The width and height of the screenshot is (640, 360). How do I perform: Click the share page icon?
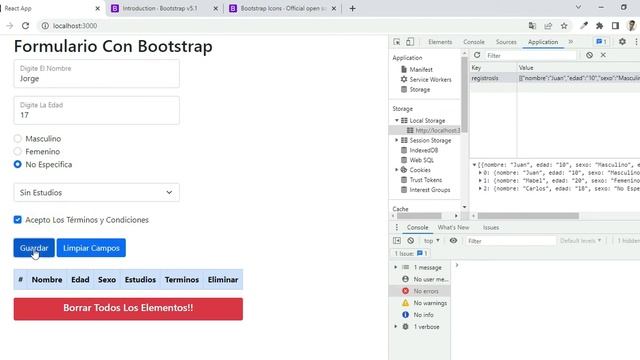pos(548,26)
